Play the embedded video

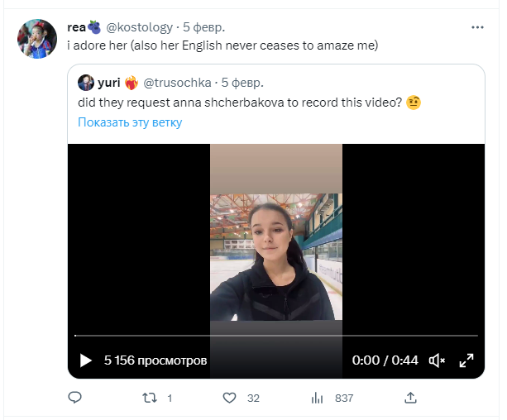[85, 360]
